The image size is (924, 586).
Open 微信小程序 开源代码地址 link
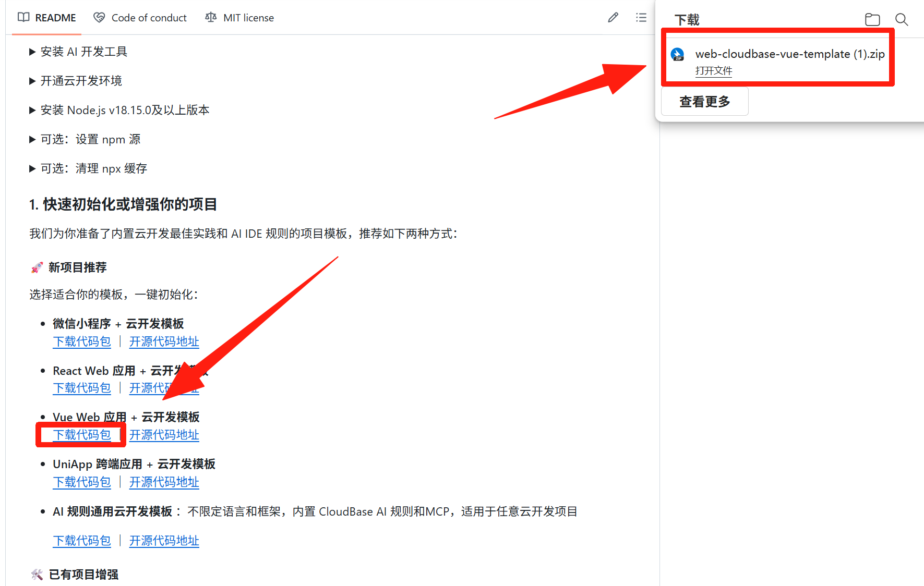[164, 341]
